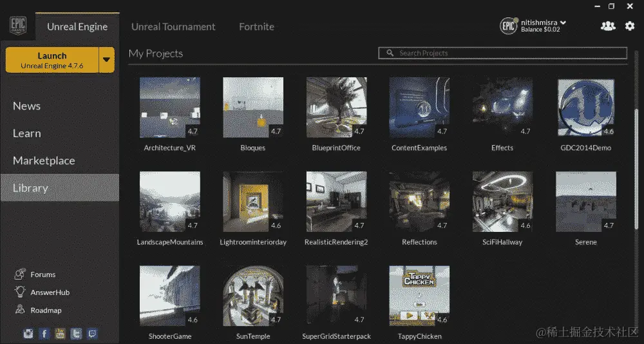
Task: Open the Marketplace section
Action: pyautogui.click(x=44, y=160)
